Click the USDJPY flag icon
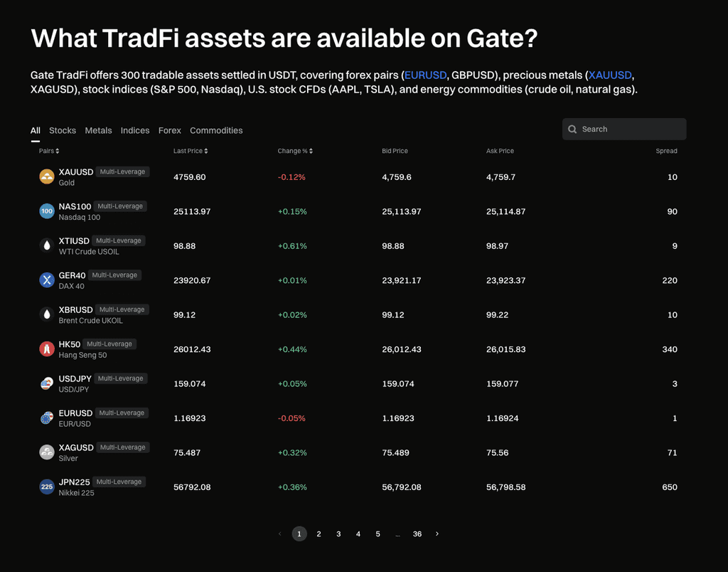Image resolution: width=728 pixels, height=572 pixels. 47,383
